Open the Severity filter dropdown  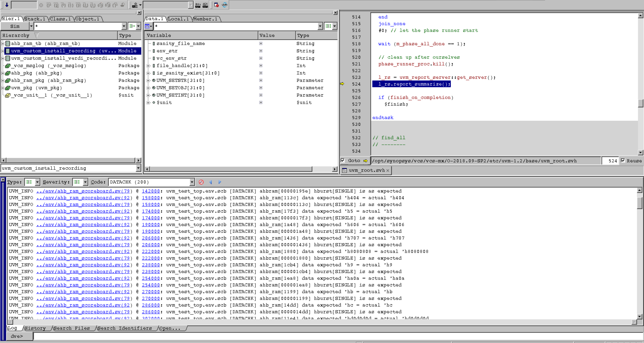coord(85,182)
